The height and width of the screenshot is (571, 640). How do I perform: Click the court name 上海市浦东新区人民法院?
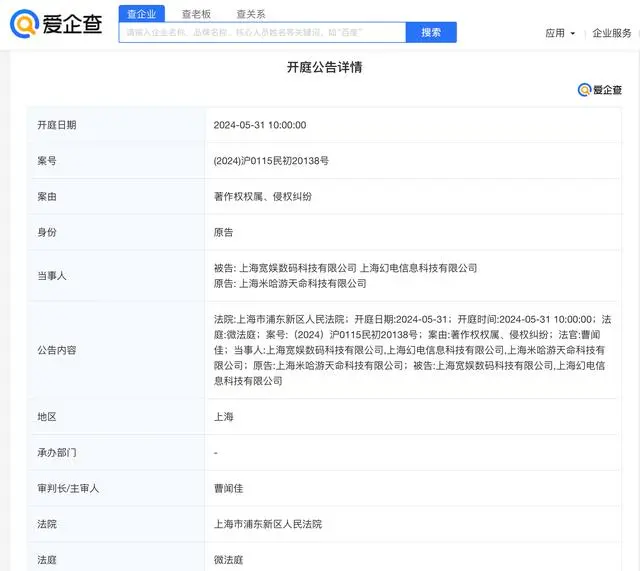267,524
